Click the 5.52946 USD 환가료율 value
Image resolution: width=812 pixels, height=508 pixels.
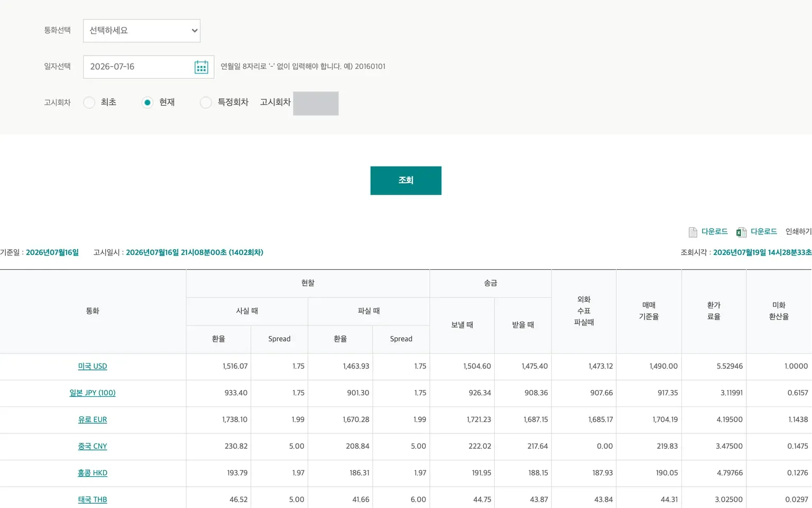pyautogui.click(x=714, y=366)
